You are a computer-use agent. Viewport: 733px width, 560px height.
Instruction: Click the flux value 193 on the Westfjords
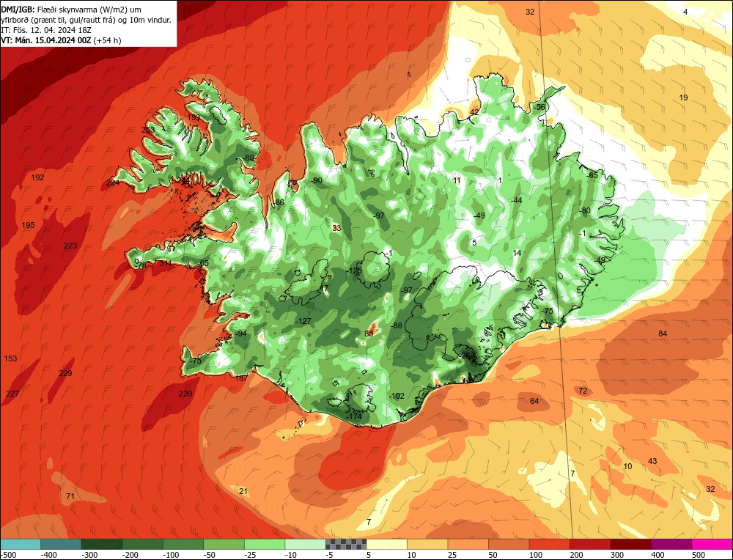pyautogui.click(x=194, y=117)
